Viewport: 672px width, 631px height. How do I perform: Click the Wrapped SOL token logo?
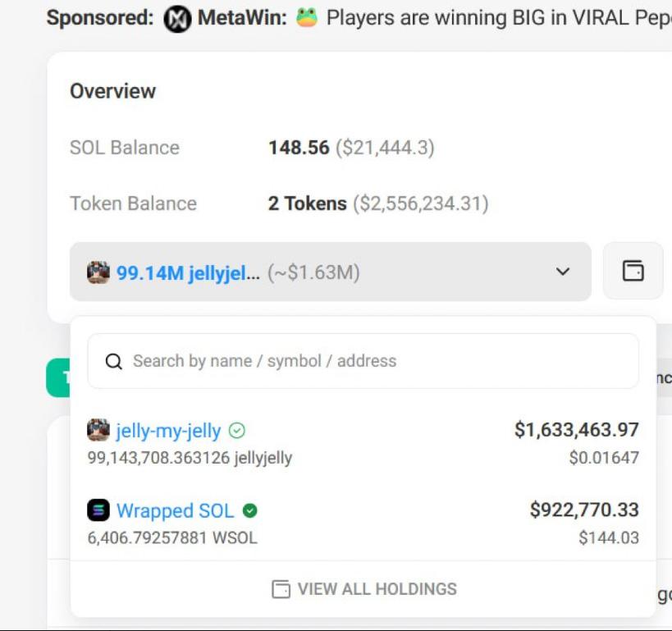[98, 510]
